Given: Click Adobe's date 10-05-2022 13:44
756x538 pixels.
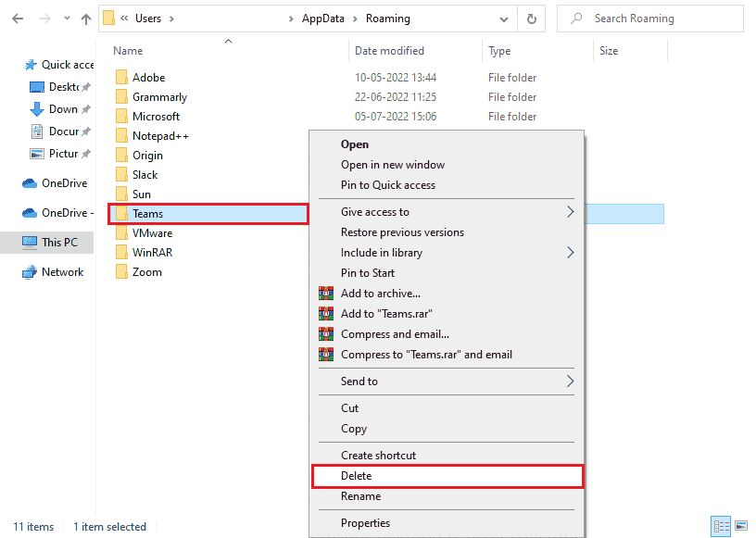Looking at the screenshot, I should coord(396,78).
